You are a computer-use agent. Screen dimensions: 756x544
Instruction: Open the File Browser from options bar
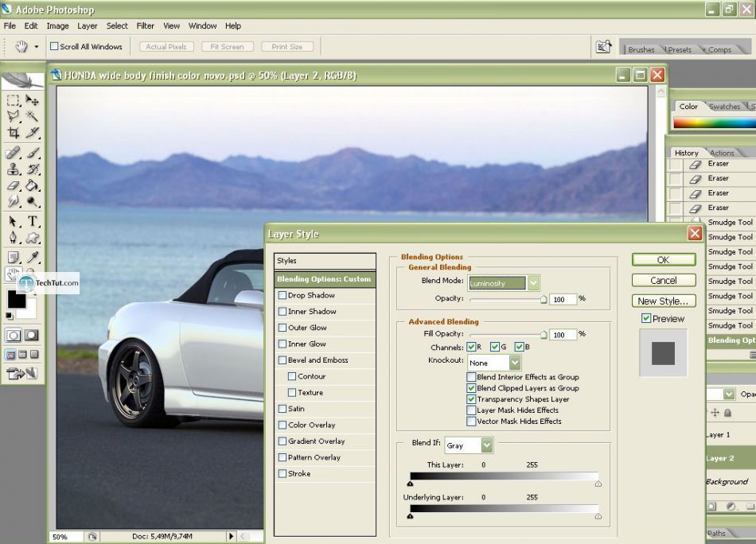604,47
